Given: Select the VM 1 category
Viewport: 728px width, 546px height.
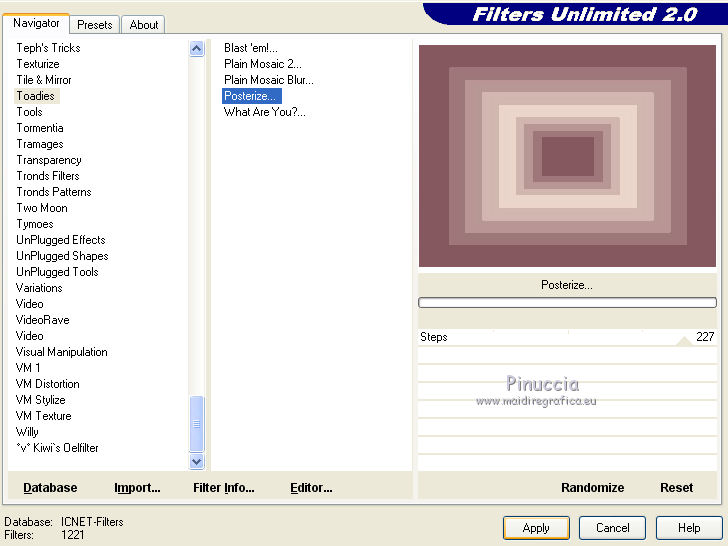Looking at the screenshot, I should point(28,368).
